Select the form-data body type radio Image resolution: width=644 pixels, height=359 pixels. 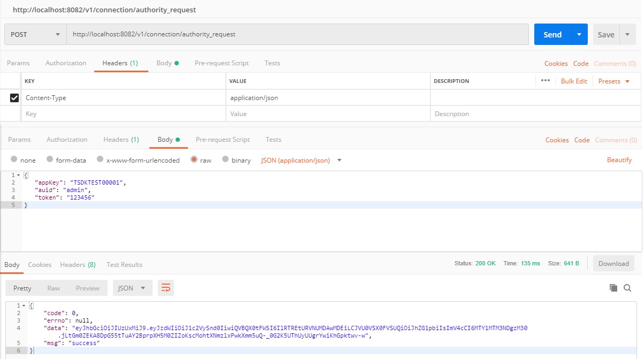(x=50, y=160)
